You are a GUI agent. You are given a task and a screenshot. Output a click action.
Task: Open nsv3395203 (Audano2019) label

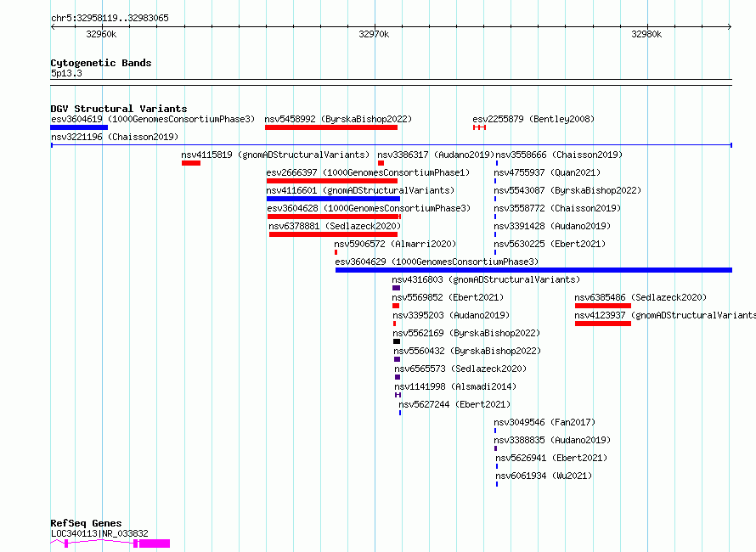451,315
